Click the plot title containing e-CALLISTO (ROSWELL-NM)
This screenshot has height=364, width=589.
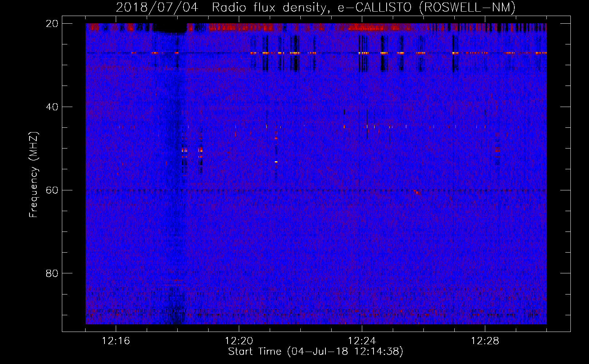316,7
